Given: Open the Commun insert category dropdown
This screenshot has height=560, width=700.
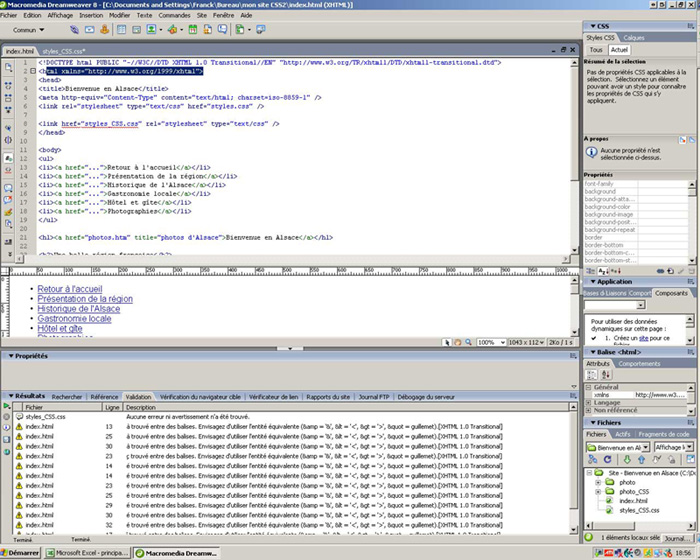Looking at the screenshot, I should [28, 30].
